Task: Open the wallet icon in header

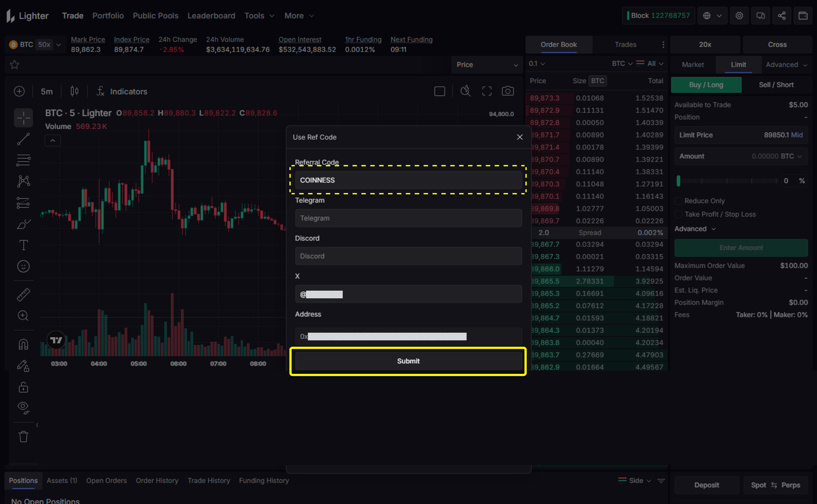Action: click(803, 16)
